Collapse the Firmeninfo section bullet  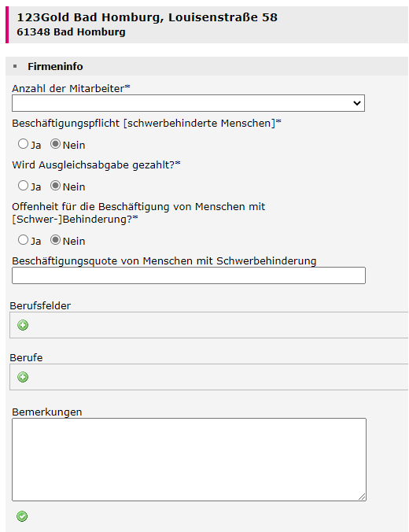pos(15,66)
